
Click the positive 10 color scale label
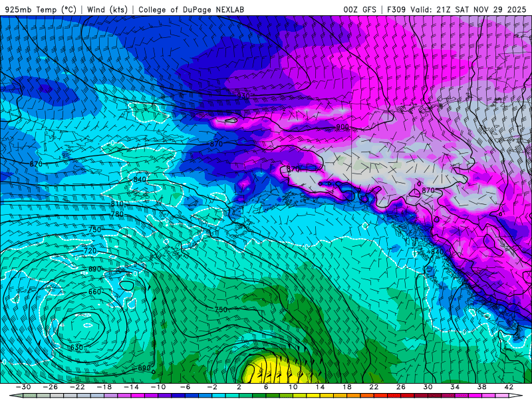click(x=293, y=387)
